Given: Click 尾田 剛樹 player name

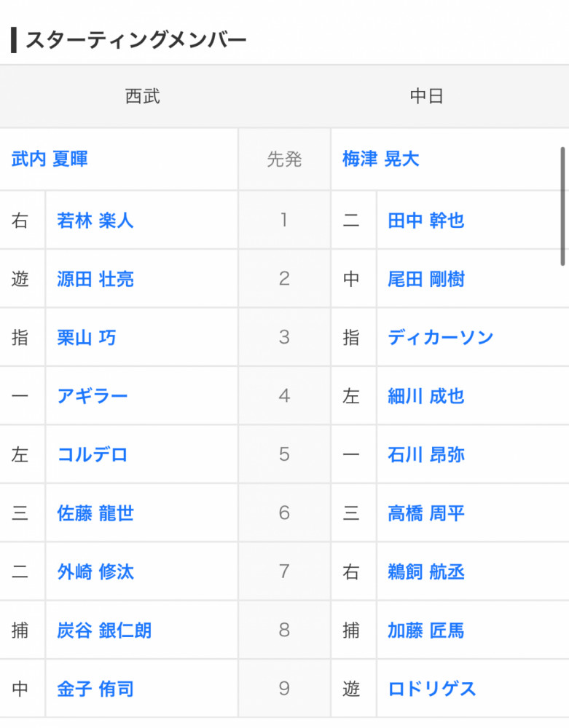Looking at the screenshot, I should tap(426, 280).
